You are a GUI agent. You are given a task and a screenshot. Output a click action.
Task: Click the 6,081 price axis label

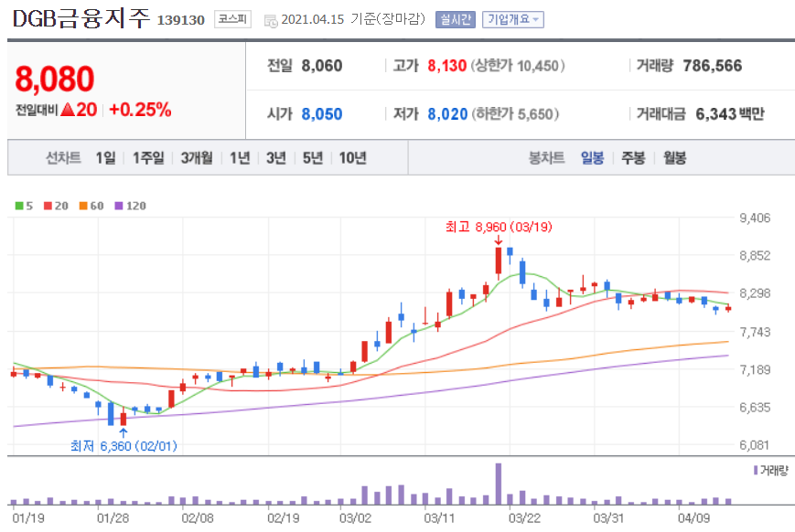755,445
